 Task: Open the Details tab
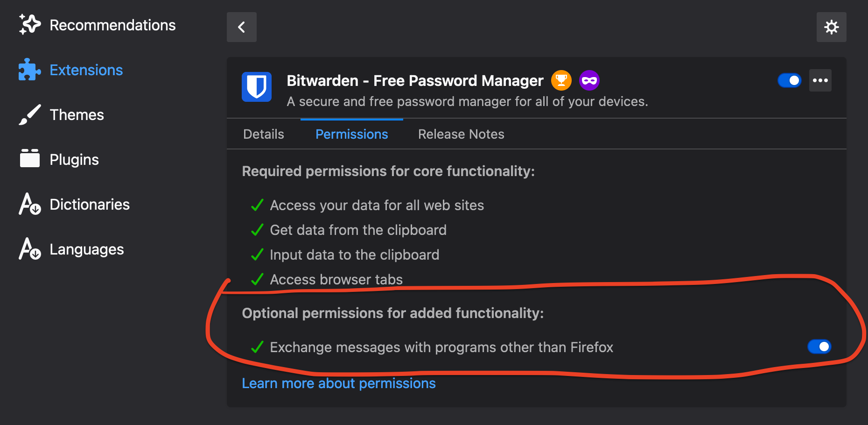click(x=263, y=134)
